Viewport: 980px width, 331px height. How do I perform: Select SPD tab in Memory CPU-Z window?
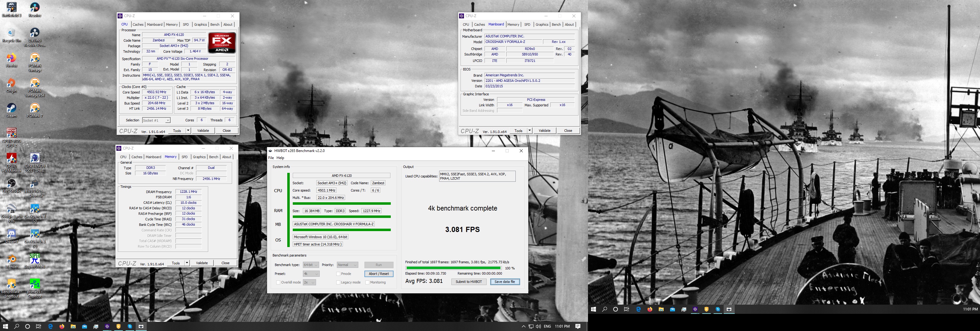pos(184,157)
